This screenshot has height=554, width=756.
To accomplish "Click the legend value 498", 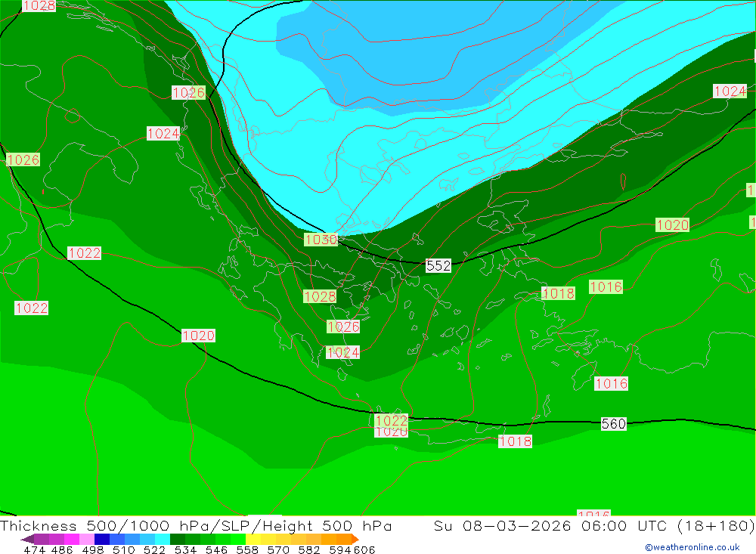I will [x=93, y=549].
